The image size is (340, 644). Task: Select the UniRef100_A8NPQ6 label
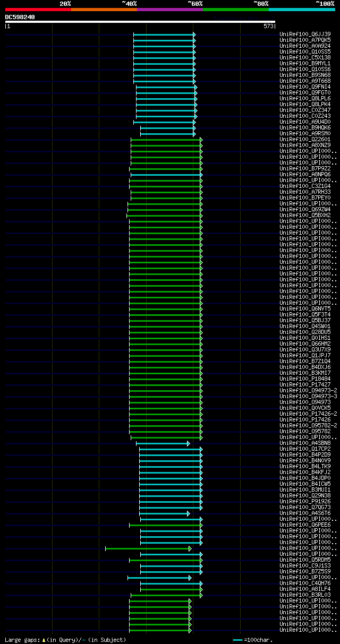(x=305, y=174)
